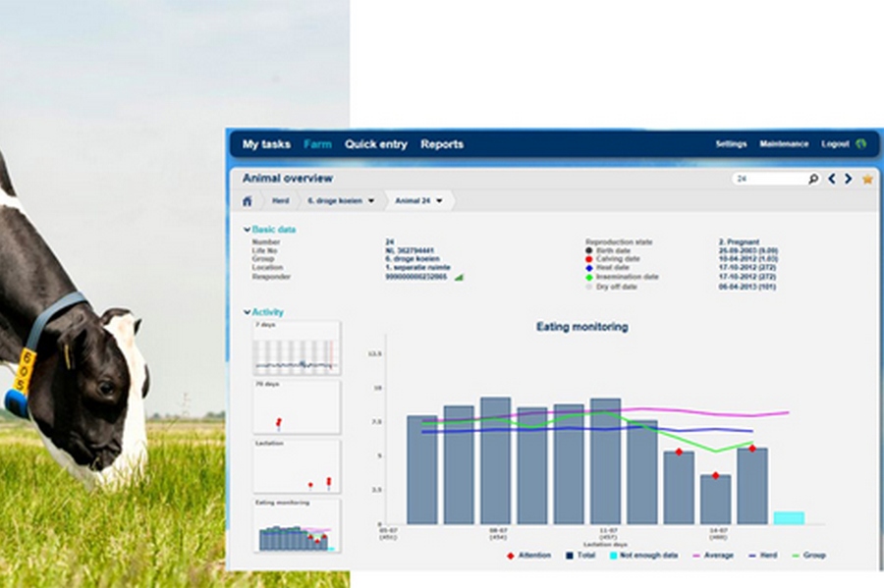Screen dimensions: 884x588
Task: Go to next animal with right arrow
Action: click(849, 180)
